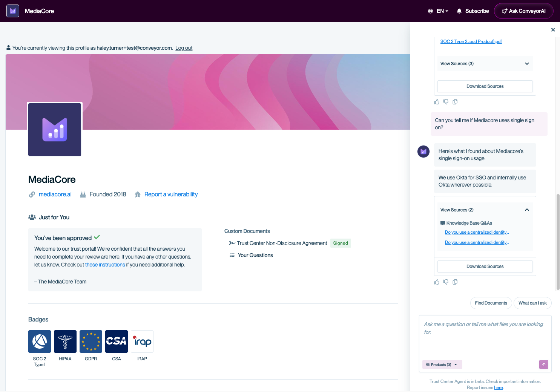Screen dimensions: 560x392
Task: Click Report a vulnerability link
Action: [x=171, y=194]
